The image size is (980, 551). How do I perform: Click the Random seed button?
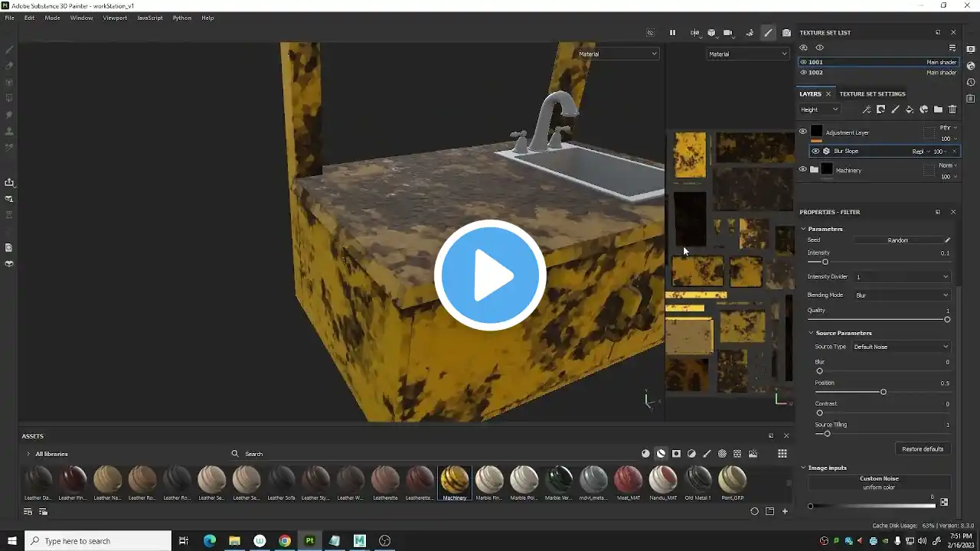pyautogui.click(x=897, y=240)
